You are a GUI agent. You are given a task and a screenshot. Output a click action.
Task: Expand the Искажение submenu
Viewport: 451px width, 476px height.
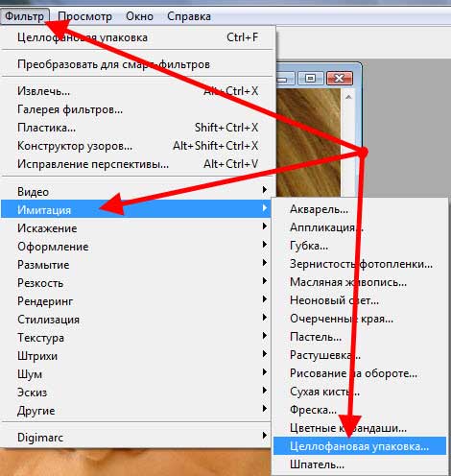click(x=137, y=227)
